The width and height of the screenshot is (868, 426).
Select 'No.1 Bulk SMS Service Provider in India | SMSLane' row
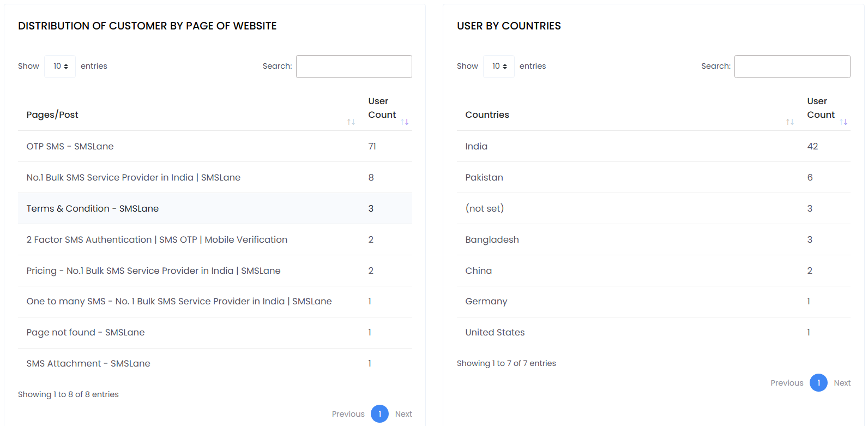click(x=215, y=177)
